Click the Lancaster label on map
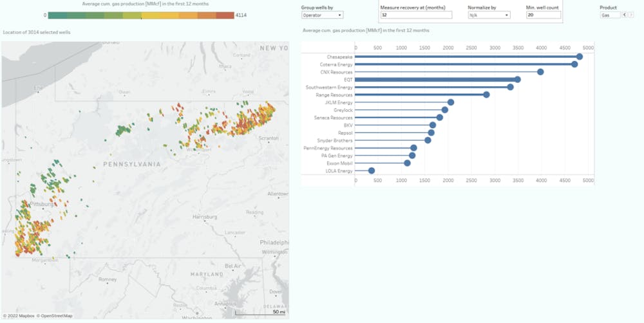 pos(235,232)
